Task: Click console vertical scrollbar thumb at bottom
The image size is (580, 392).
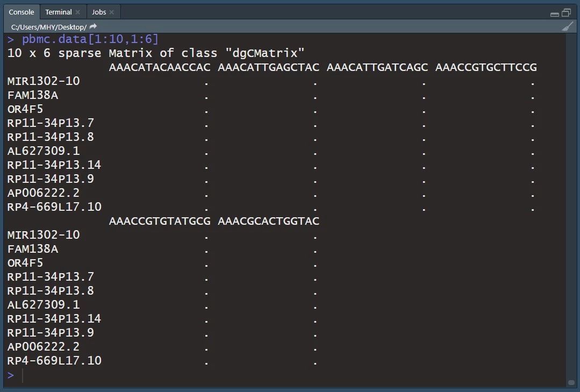Action: [571, 382]
